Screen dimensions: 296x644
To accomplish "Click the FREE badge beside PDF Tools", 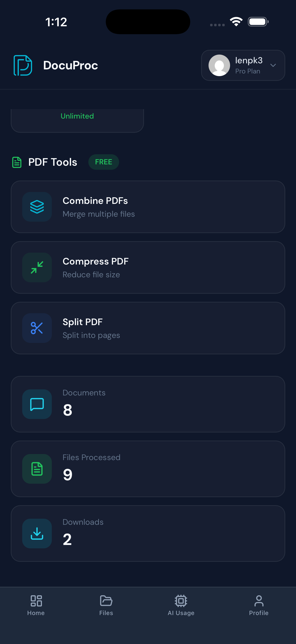I will 104,162.
